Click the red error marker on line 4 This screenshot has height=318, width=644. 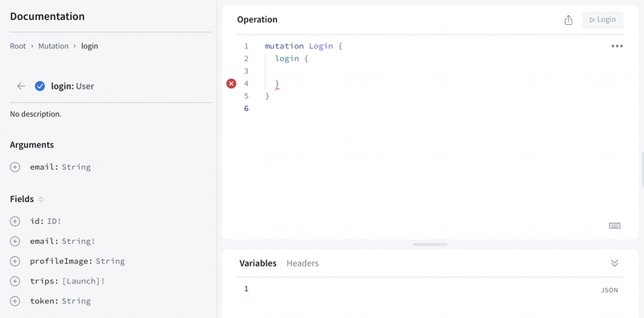[232, 84]
